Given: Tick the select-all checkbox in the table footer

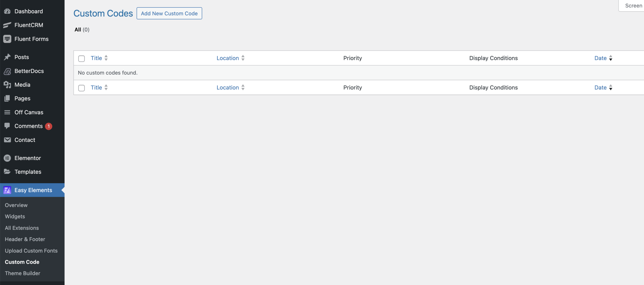Looking at the screenshot, I should click(82, 88).
